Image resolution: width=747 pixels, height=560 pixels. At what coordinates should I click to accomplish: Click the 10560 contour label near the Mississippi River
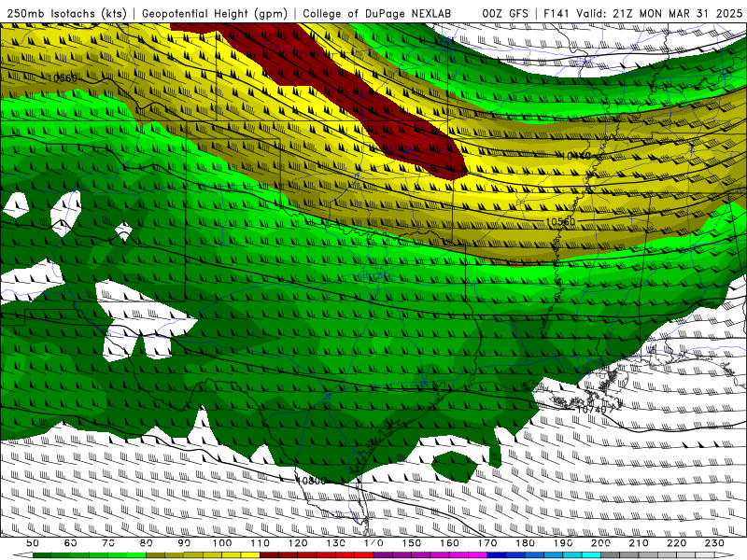(x=560, y=222)
